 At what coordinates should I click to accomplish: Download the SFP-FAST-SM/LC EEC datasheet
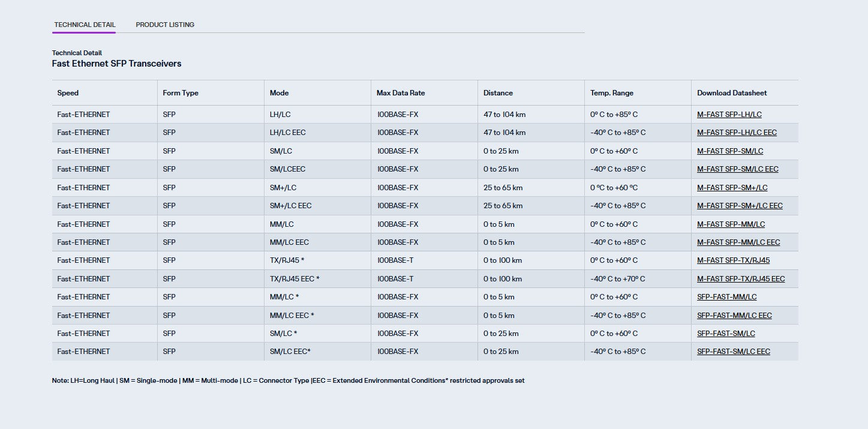(733, 352)
